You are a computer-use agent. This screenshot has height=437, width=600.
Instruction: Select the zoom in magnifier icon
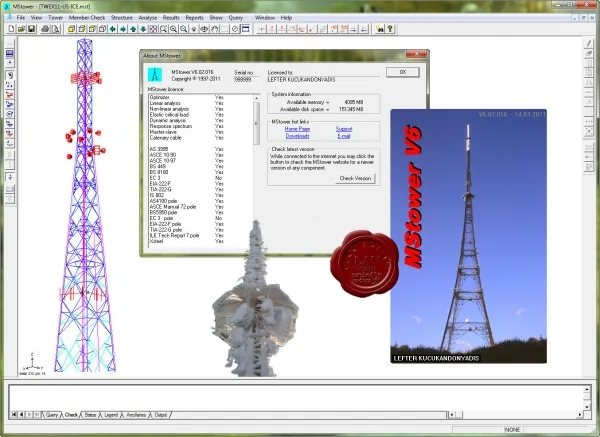pos(173,29)
